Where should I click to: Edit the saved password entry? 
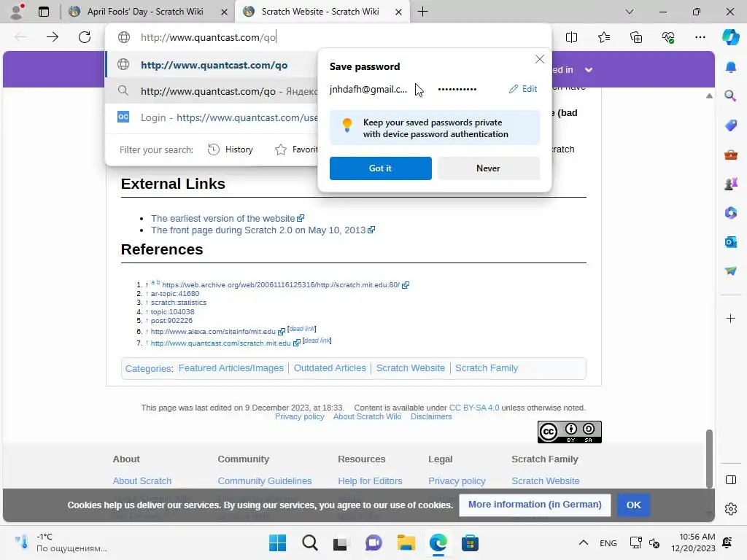click(x=523, y=89)
